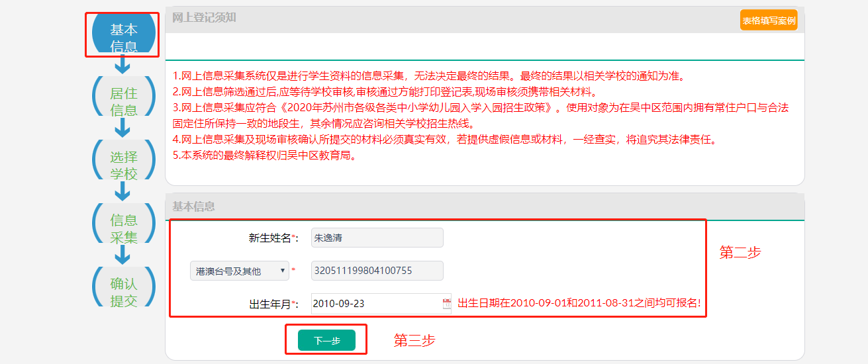
Task: Open the 表格填写案例 example button
Action: [768, 21]
